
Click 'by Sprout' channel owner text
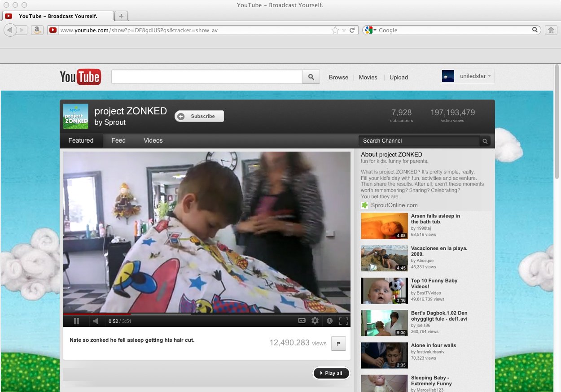(110, 122)
